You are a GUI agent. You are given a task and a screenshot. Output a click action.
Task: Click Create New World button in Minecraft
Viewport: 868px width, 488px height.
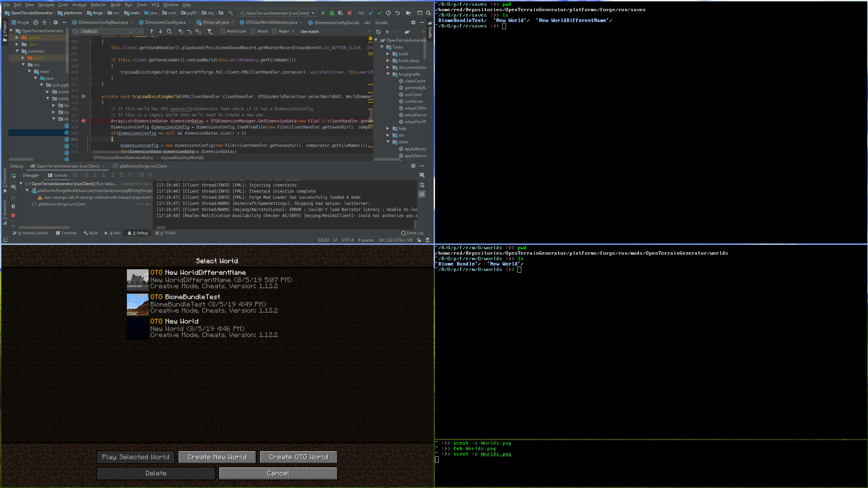point(217,457)
